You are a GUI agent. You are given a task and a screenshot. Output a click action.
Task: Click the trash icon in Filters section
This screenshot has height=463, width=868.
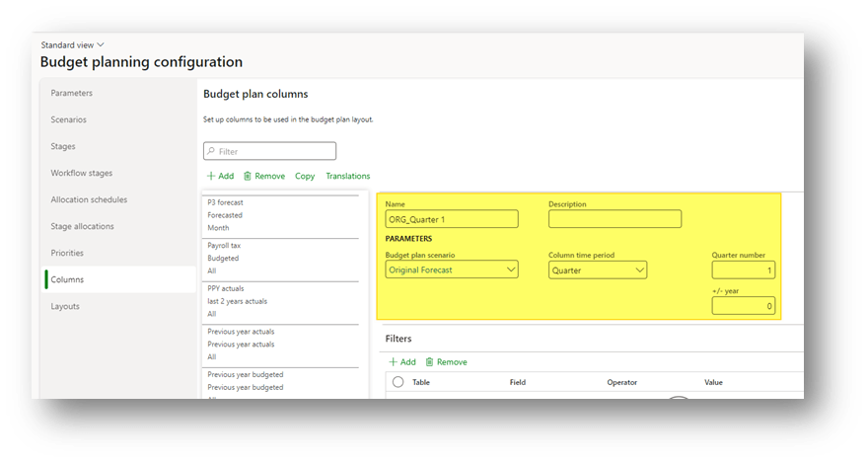coord(429,362)
